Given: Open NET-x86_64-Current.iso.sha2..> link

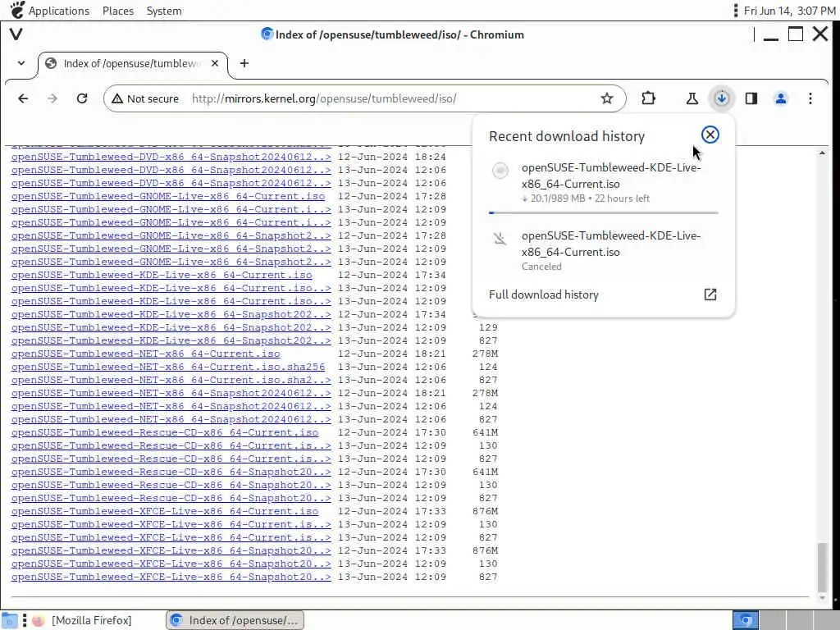Looking at the screenshot, I should (171, 380).
